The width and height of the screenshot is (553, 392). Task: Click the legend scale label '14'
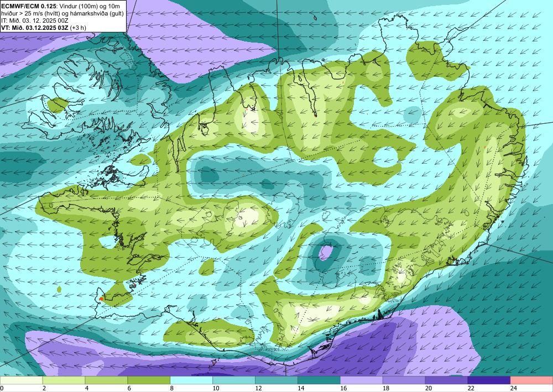(x=301, y=388)
